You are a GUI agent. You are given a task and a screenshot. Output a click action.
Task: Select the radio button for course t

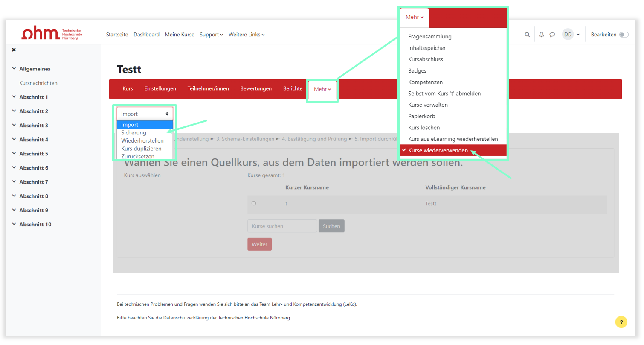point(254,204)
